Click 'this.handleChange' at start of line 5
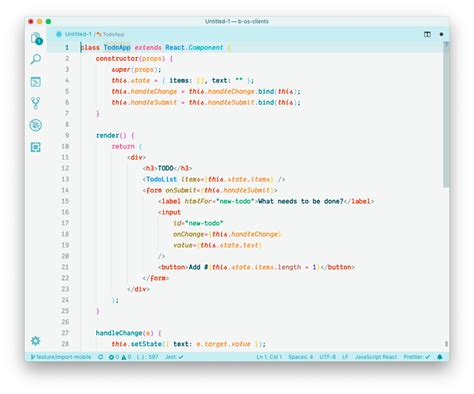The height and width of the screenshot is (394, 474). point(144,92)
